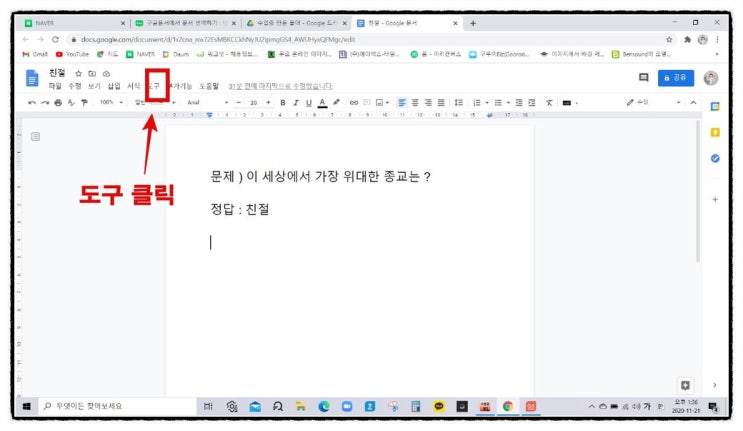Open the insert image dropdown arrow
The image size is (743, 431).
[x=388, y=103]
